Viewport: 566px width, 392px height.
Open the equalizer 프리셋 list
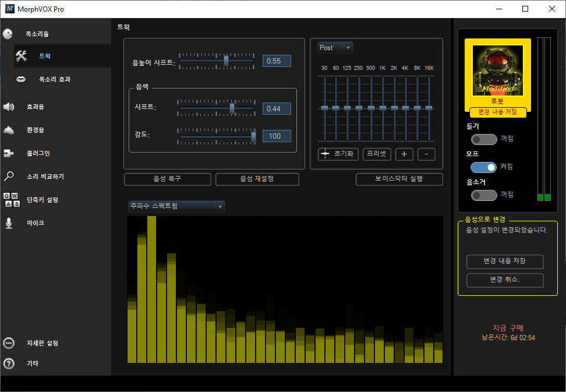(x=377, y=154)
